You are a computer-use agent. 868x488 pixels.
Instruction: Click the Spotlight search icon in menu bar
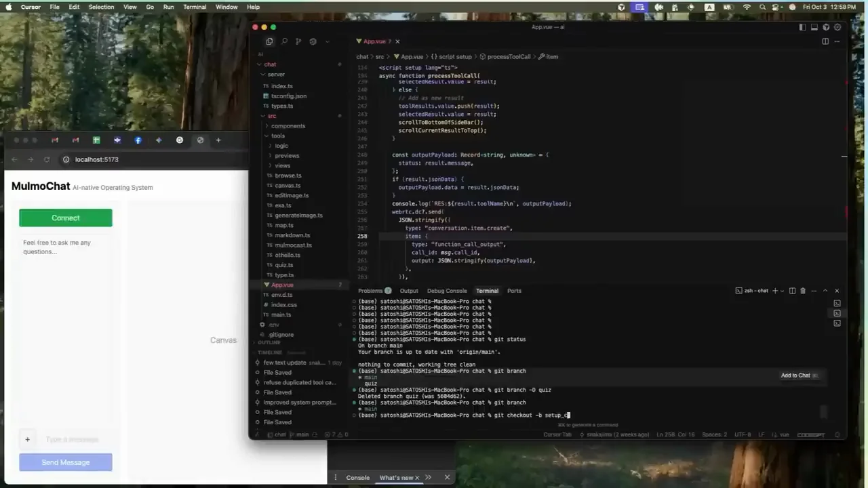tap(763, 7)
